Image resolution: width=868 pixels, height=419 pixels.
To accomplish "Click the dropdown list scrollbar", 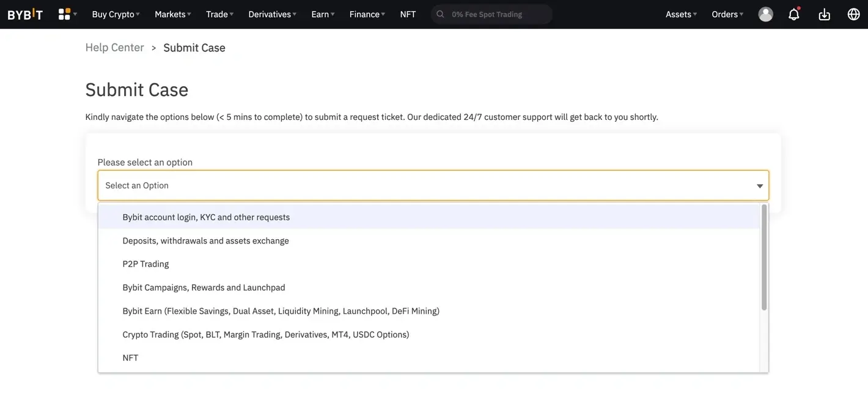I will pyautogui.click(x=764, y=257).
